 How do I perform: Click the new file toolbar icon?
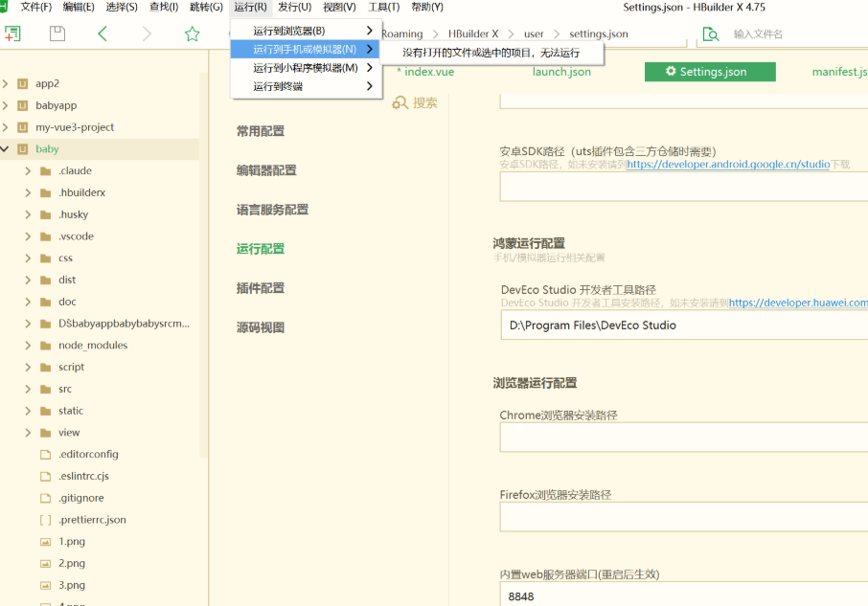(x=12, y=34)
